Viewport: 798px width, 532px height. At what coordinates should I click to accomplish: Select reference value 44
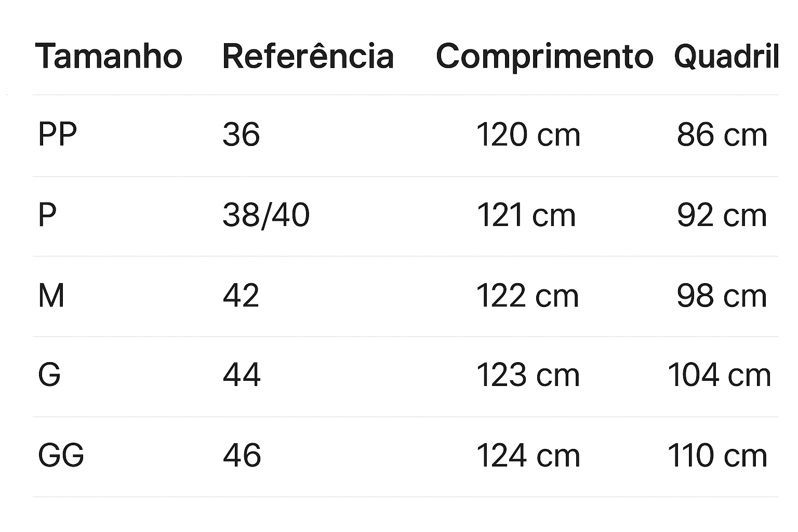coord(242,375)
